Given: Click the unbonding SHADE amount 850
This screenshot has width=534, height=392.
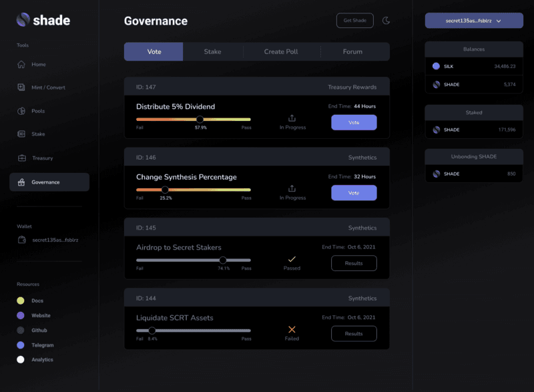Looking at the screenshot, I should coord(511,174).
